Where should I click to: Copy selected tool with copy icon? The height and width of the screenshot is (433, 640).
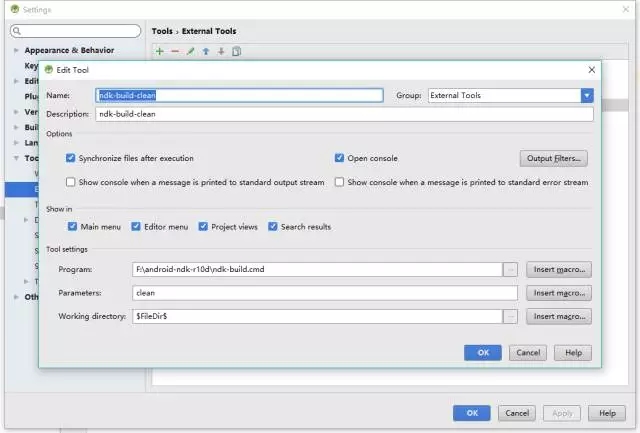pos(236,51)
